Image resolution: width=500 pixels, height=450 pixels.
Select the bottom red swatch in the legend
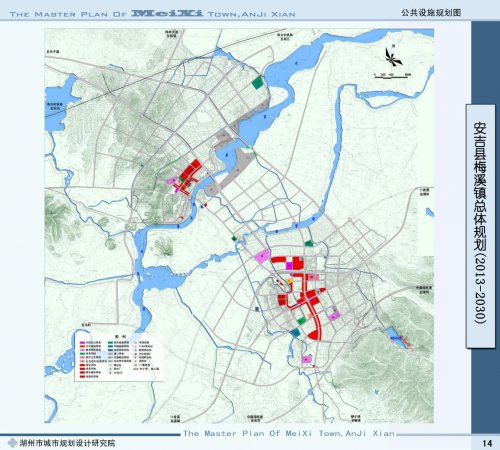[82, 376]
